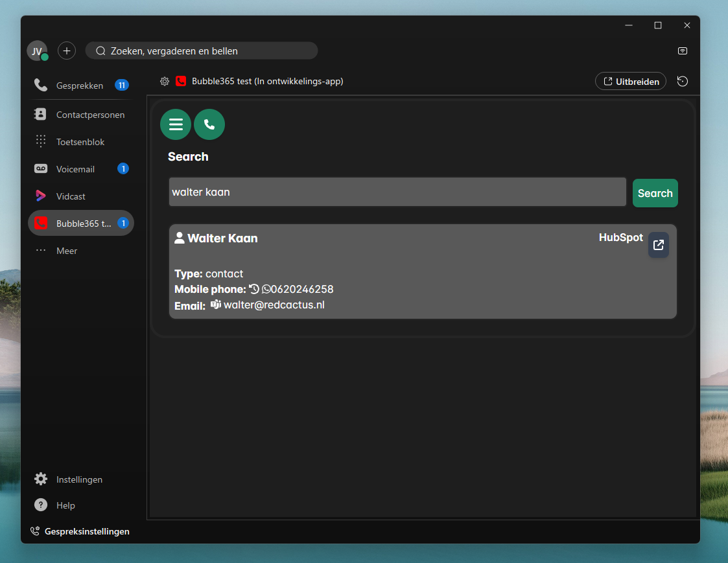Click the call history icon next to the number
This screenshot has width=728, height=563.
(x=253, y=289)
